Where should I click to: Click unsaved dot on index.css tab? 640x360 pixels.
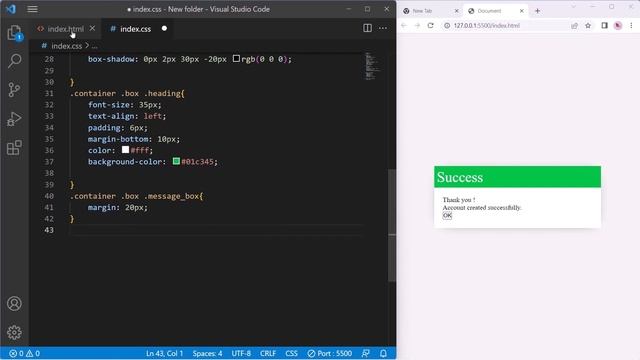164,29
